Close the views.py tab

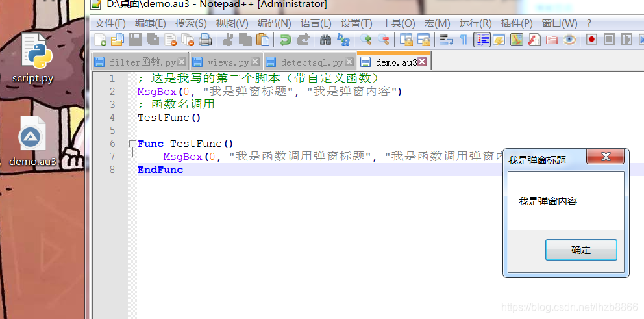pyautogui.click(x=255, y=62)
